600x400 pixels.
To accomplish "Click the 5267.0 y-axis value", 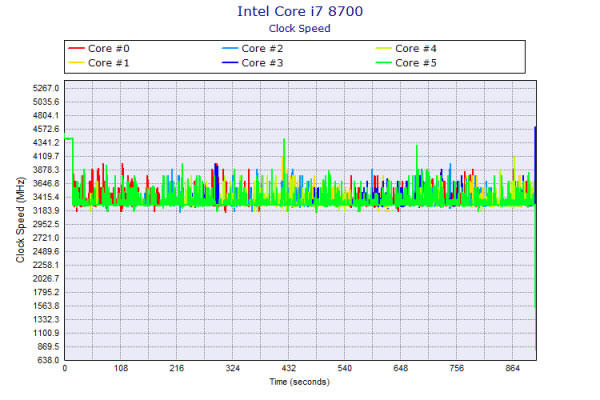I will click(x=46, y=88).
